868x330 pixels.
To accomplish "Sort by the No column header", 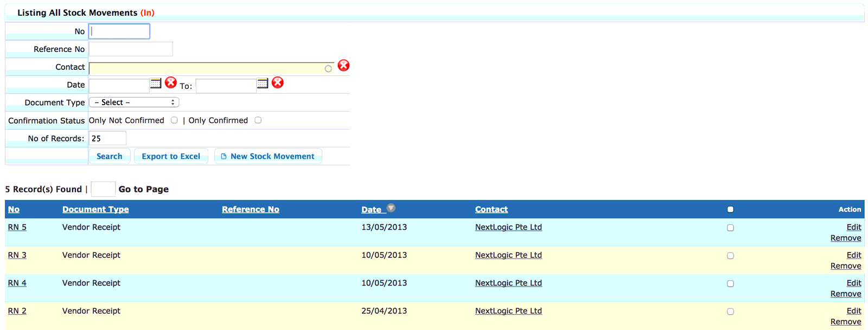I will 14,210.
